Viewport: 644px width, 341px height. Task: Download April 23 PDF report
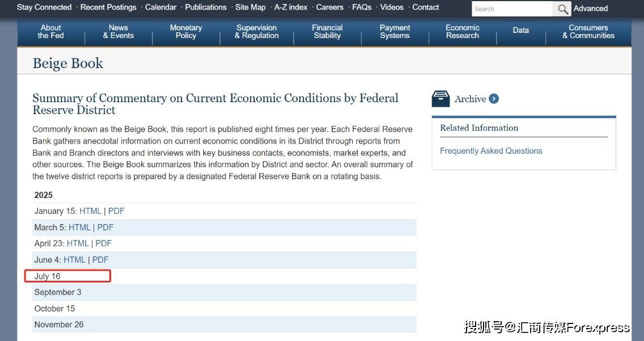pyautogui.click(x=104, y=243)
